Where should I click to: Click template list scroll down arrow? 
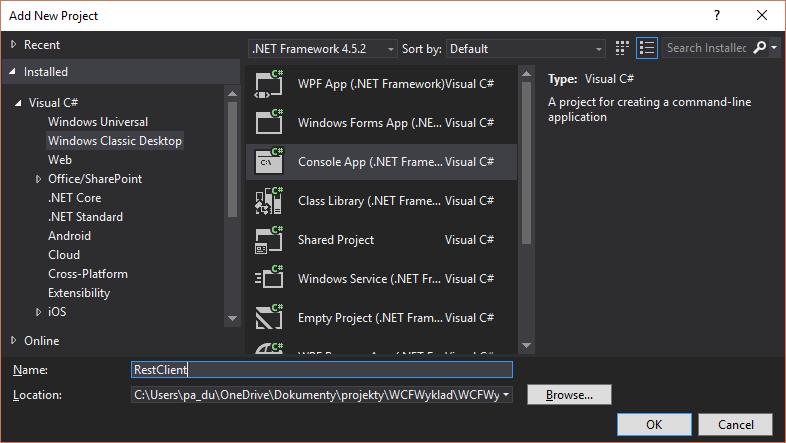(526, 345)
